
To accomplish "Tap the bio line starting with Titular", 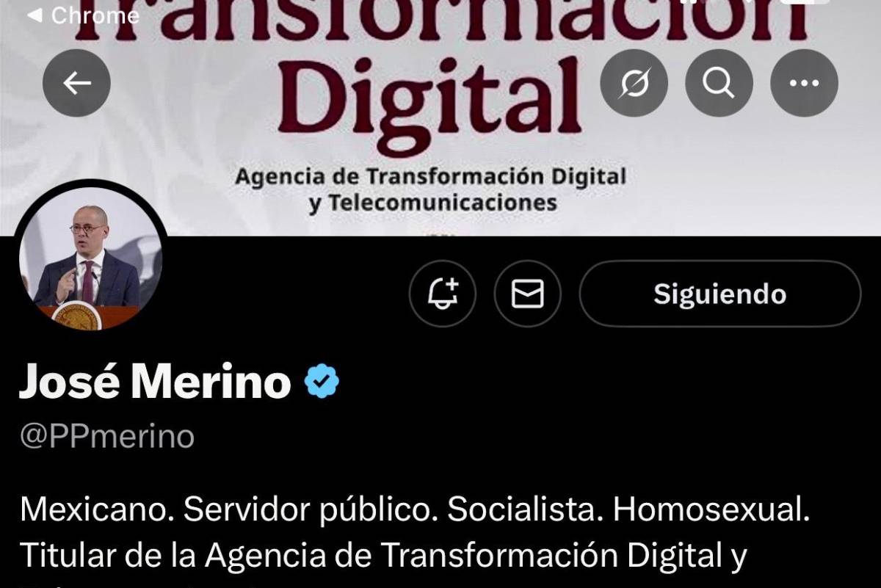I will pos(383,556).
